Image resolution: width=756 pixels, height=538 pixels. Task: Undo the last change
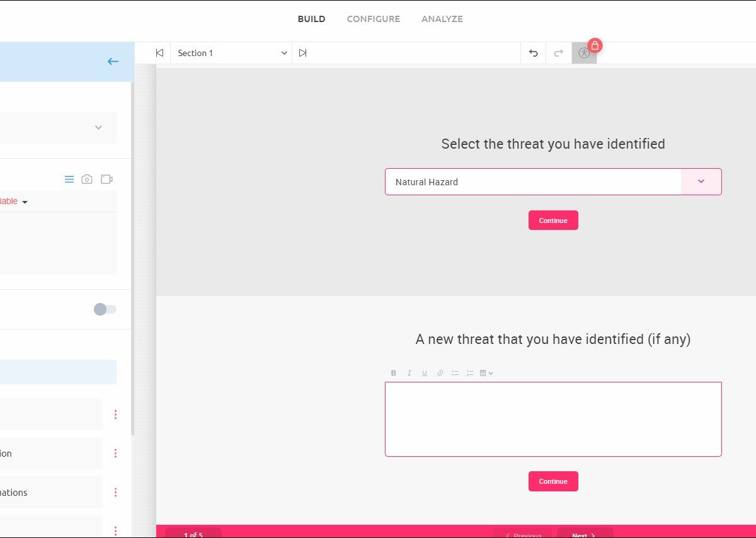[x=533, y=53]
